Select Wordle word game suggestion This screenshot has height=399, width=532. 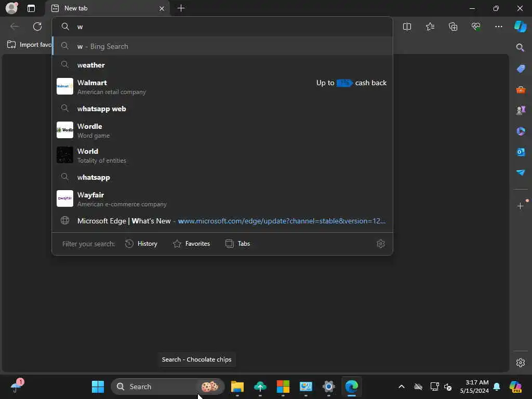[222, 130]
